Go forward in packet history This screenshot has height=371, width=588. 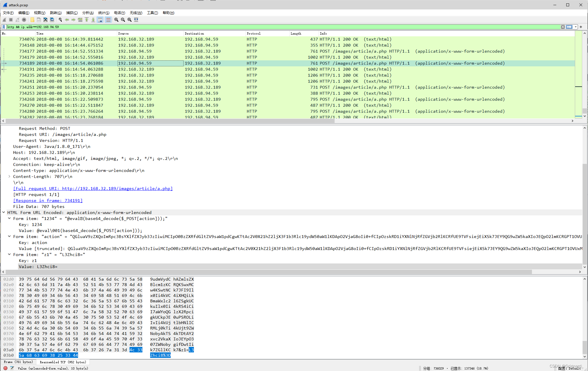[x=73, y=20]
